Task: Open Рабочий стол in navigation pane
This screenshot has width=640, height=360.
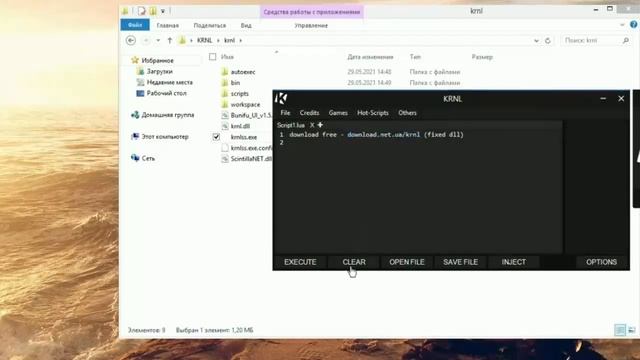Action: pos(166,93)
